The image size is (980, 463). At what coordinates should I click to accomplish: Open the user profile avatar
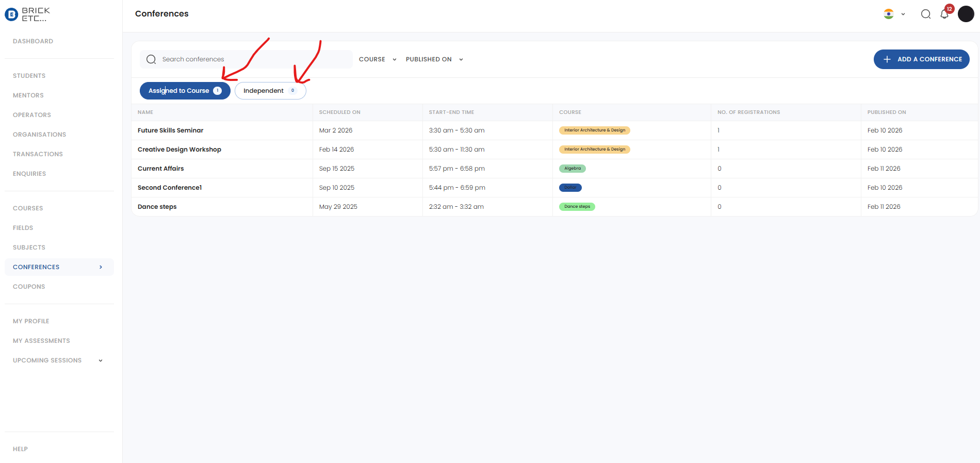tap(966, 14)
